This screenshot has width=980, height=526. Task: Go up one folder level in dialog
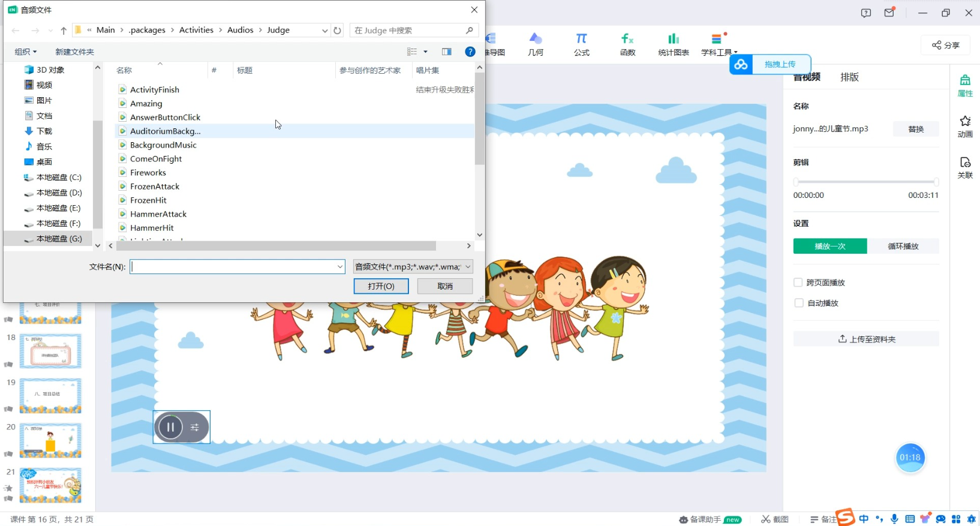tap(64, 31)
